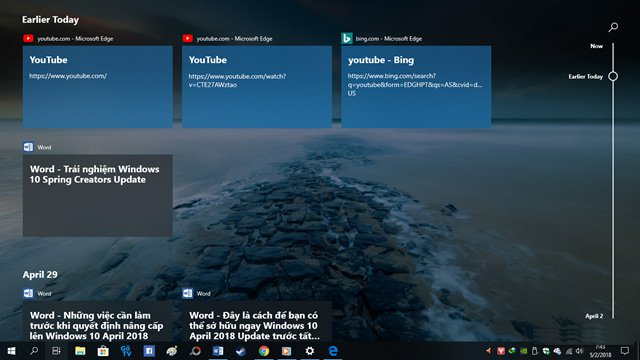640x360 pixels.
Task: Open Action Center notifications icon
Action: click(x=624, y=351)
